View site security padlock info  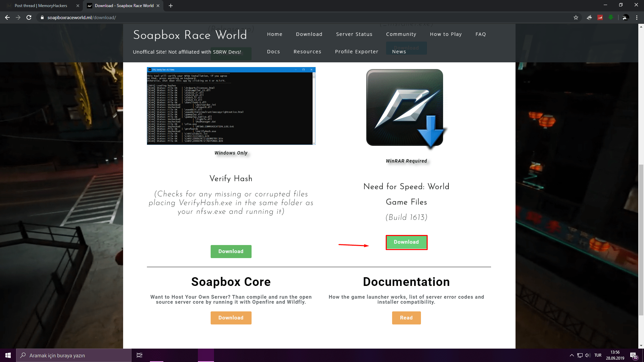42,17
